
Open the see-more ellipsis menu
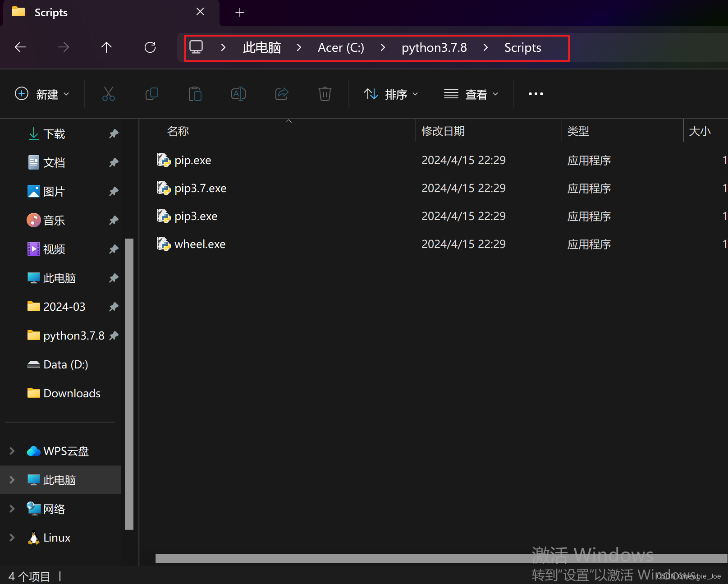tap(535, 94)
